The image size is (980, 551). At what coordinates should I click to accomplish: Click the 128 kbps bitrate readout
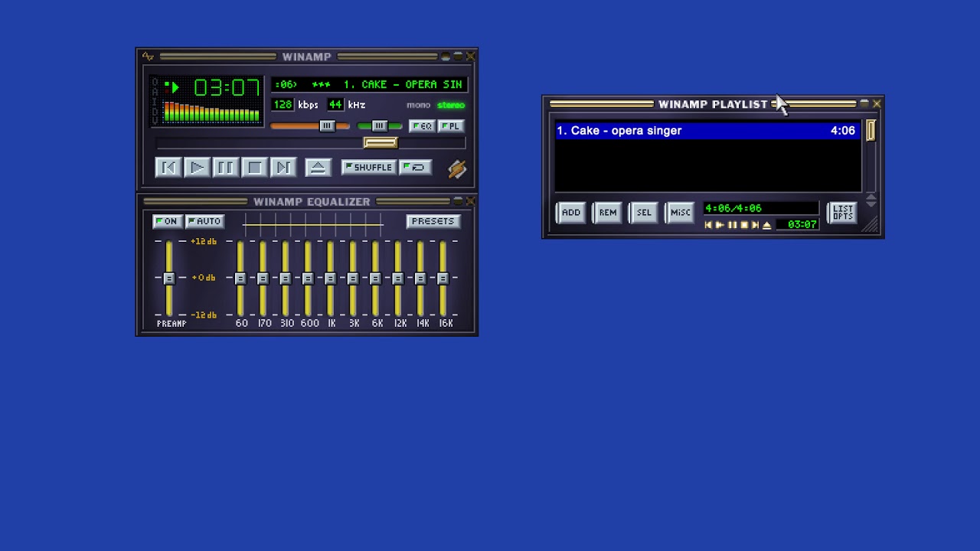(283, 105)
